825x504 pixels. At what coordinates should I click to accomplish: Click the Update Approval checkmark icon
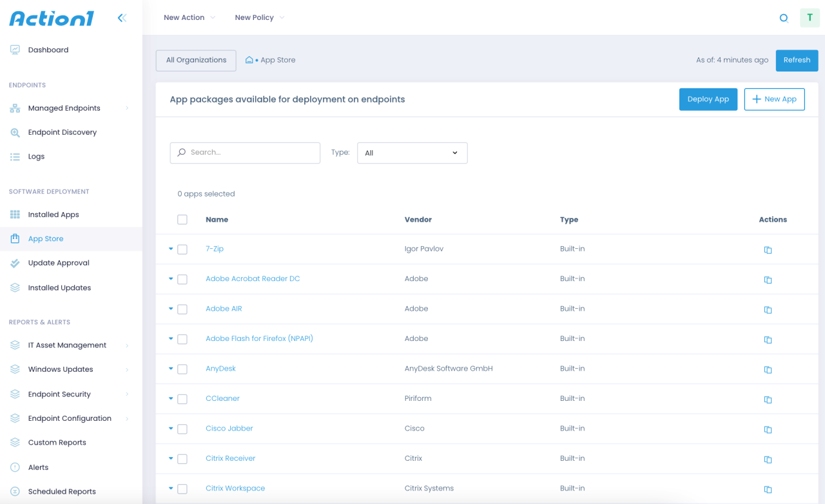pos(15,263)
